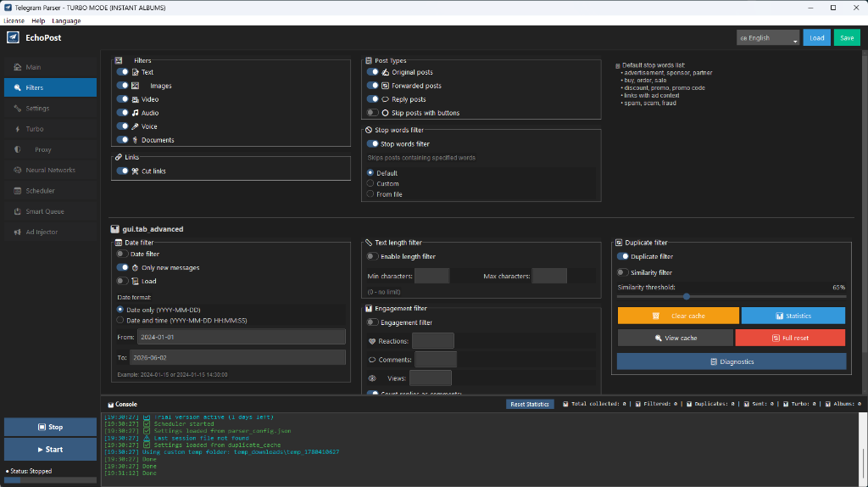Click the Reply posts speech bubble icon

tap(386, 99)
